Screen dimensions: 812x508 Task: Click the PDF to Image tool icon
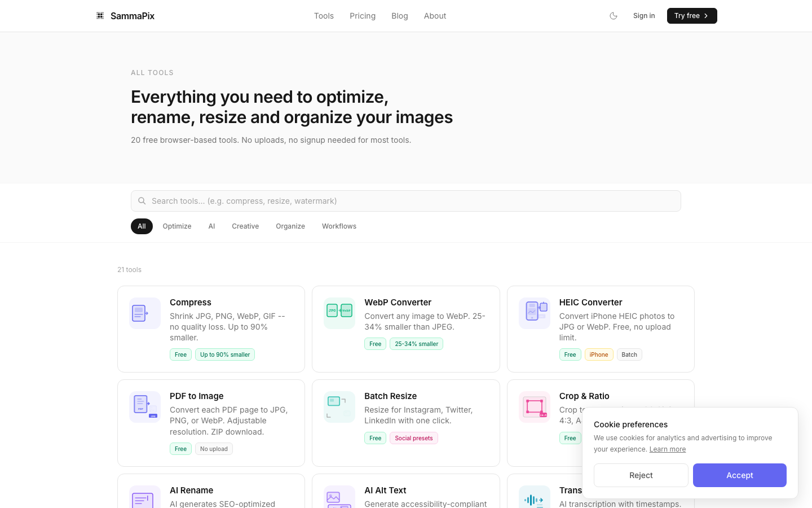pos(144,406)
